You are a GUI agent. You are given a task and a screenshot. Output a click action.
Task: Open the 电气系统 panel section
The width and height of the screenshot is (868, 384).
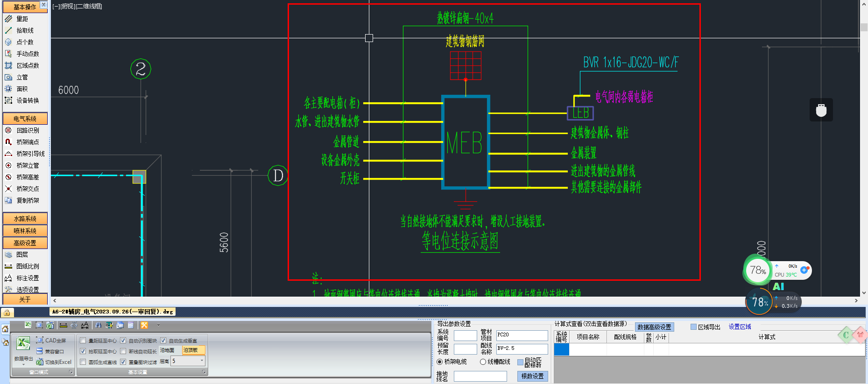(x=25, y=119)
